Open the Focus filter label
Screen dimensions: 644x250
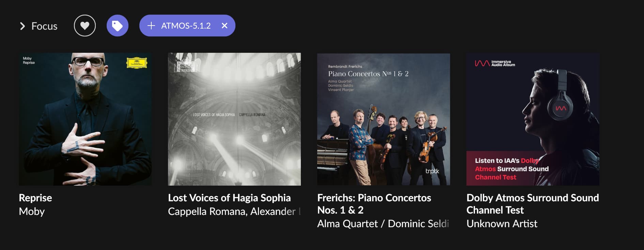[44, 26]
